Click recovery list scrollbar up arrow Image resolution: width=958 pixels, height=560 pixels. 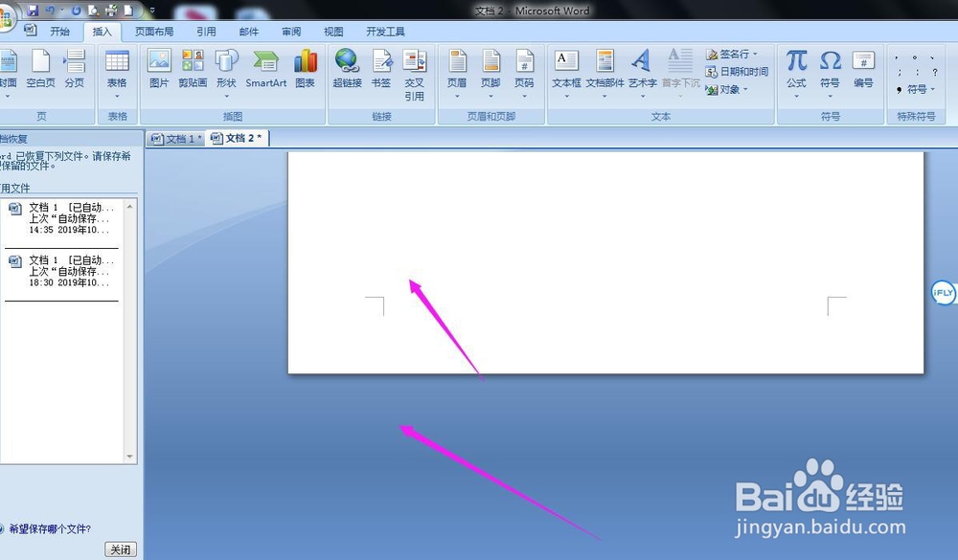coord(129,207)
